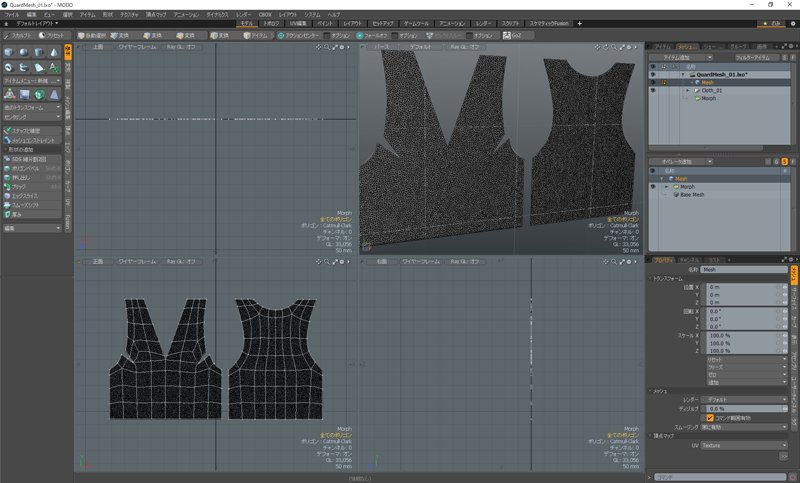The image size is (800, 483).
Task: Open the Add Operator dropdown
Action: [681, 162]
